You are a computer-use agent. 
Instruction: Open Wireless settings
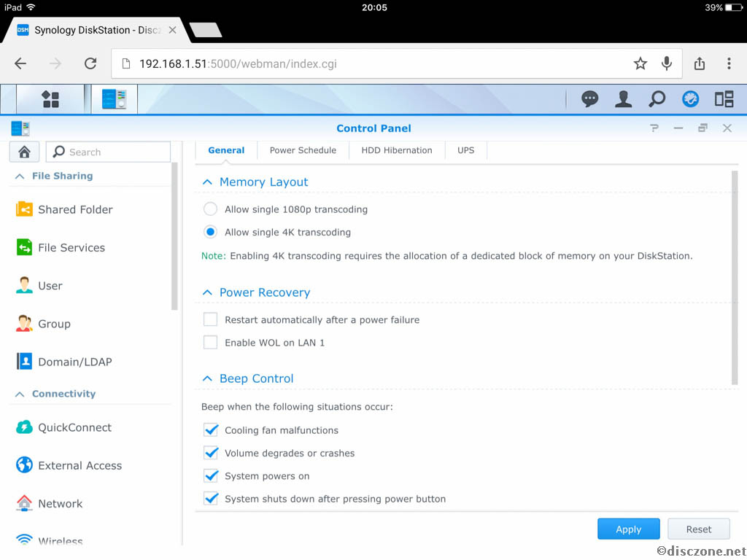49,540
